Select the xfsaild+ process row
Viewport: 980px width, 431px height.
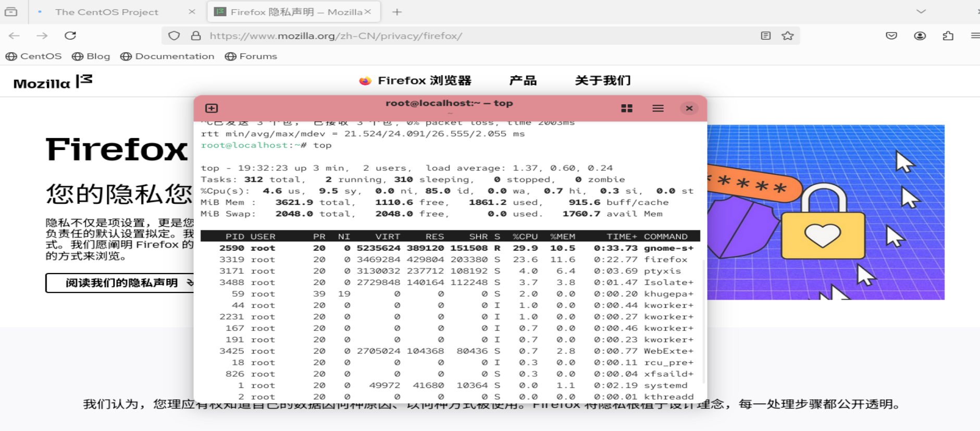[x=450, y=374]
